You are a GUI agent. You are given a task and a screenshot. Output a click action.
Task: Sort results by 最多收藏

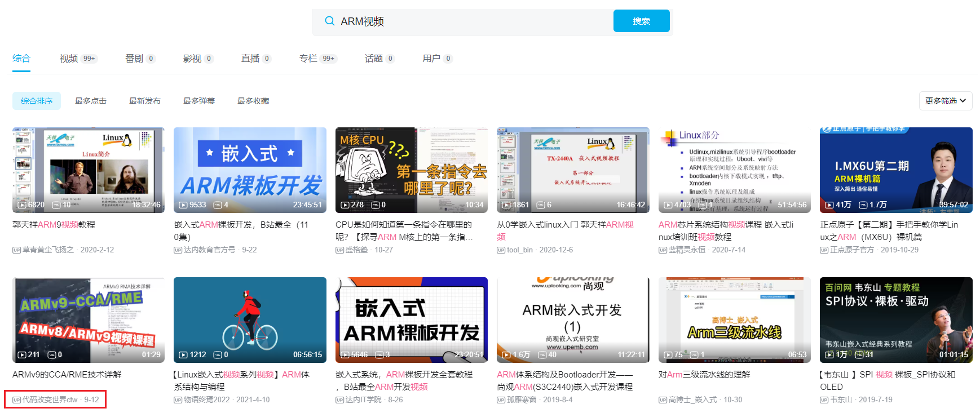coord(253,101)
